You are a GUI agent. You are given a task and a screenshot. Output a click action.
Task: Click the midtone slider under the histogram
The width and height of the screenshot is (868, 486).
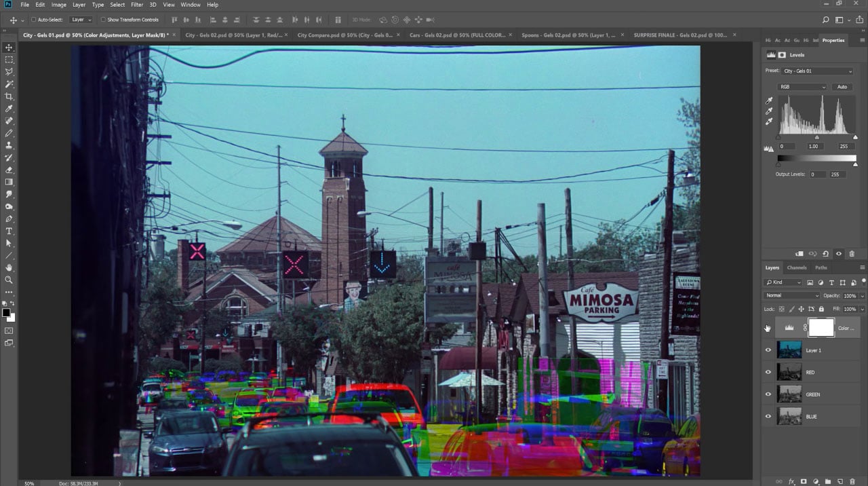tap(817, 137)
